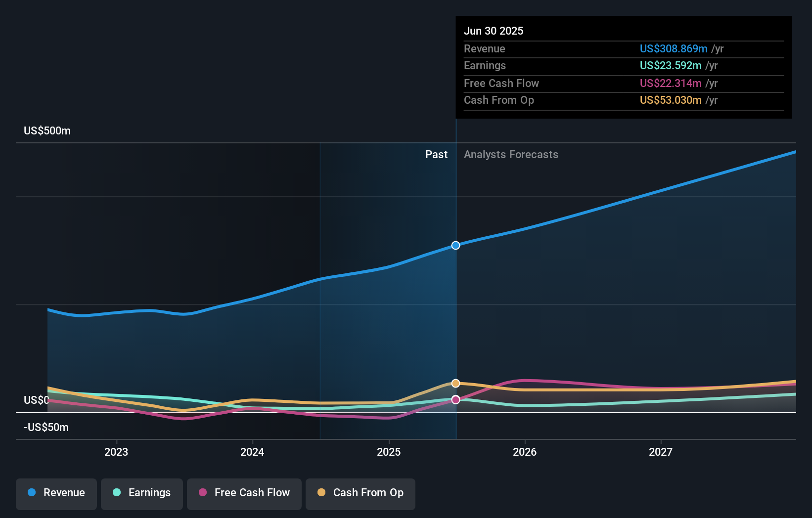Toggle the Revenue series visibility
Screen dimensions: 812x518
point(56,493)
